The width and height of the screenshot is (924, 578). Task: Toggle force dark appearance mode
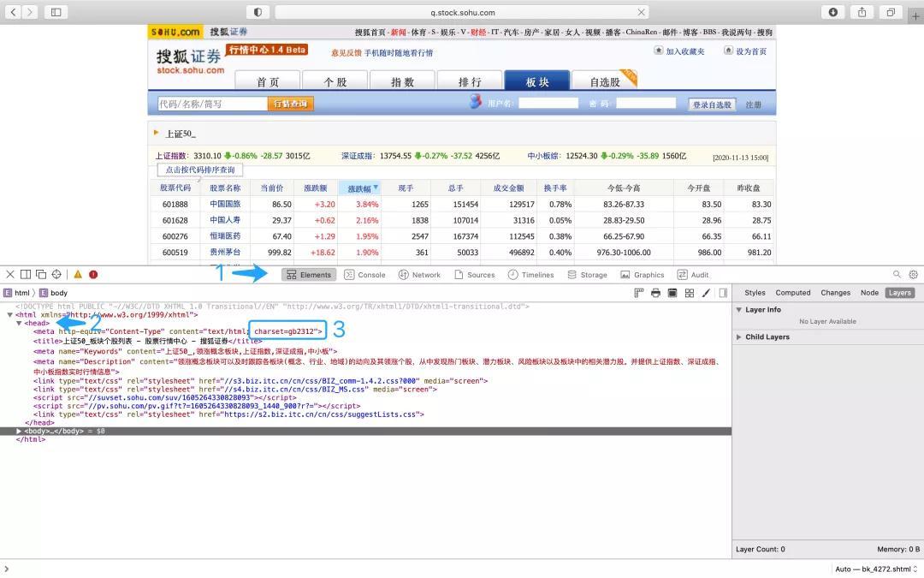(x=672, y=293)
